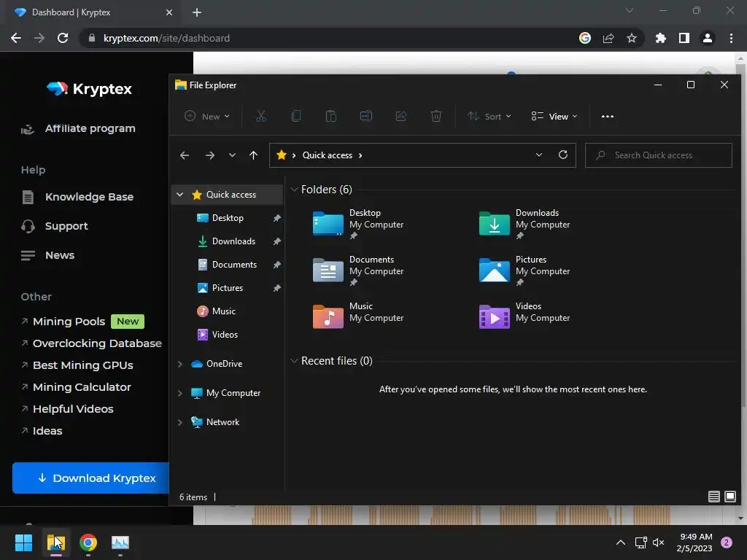Screen dimensions: 747x560
Task: Open Affiliate program in Kryptex sidebar
Action: coord(90,128)
